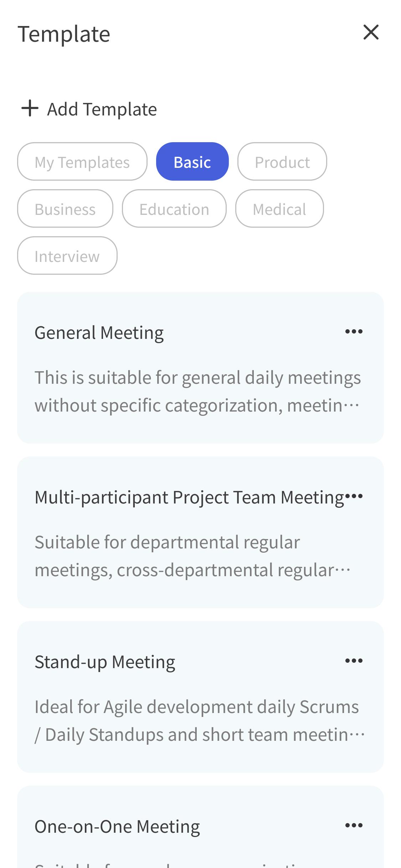Select the General Meeting template title
This screenshot has width=401, height=868.
(99, 333)
